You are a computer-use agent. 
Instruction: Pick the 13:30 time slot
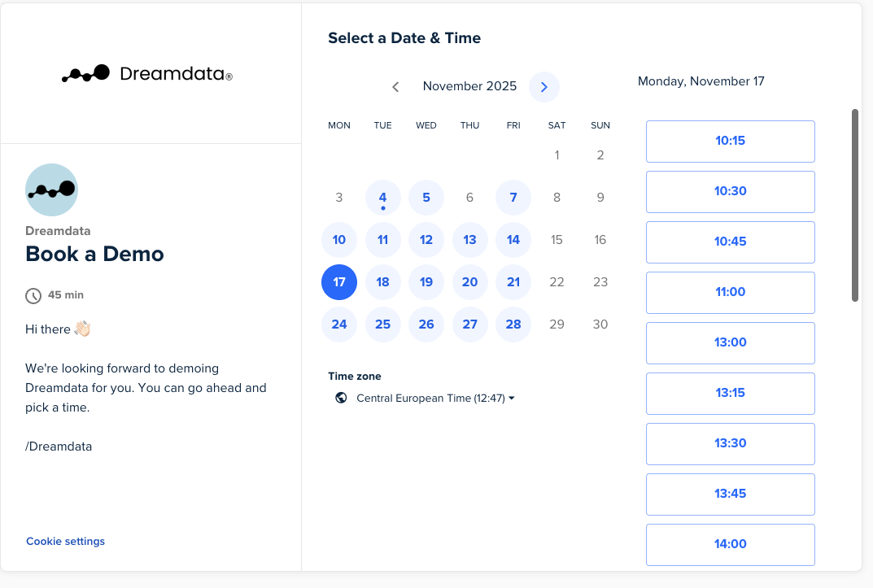click(730, 443)
